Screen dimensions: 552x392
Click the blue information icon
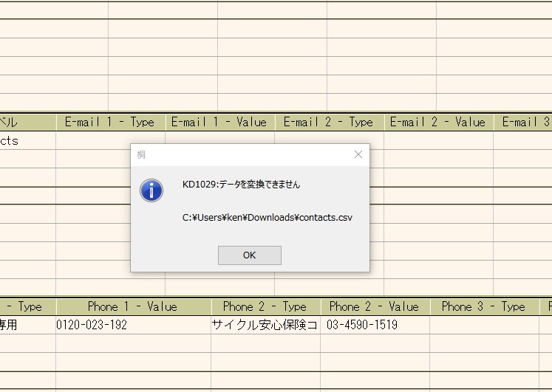151,190
